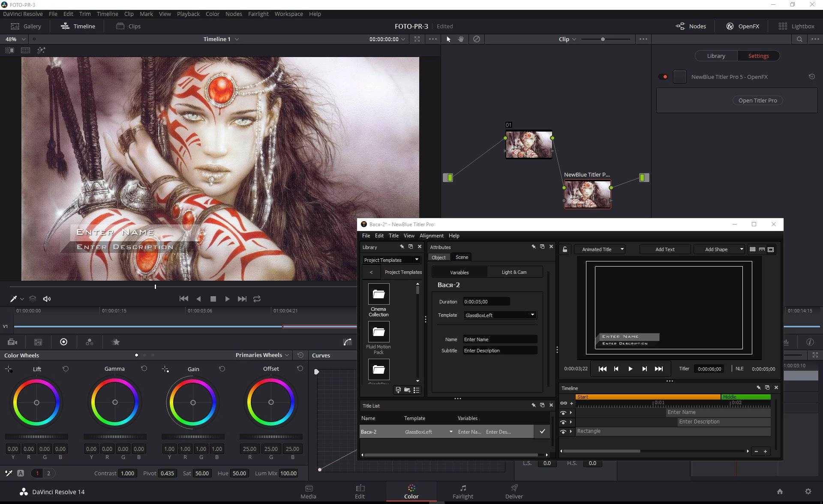Open the Alignment menu in Titler Pro
The width and height of the screenshot is (823, 504).
pos(431,236)
